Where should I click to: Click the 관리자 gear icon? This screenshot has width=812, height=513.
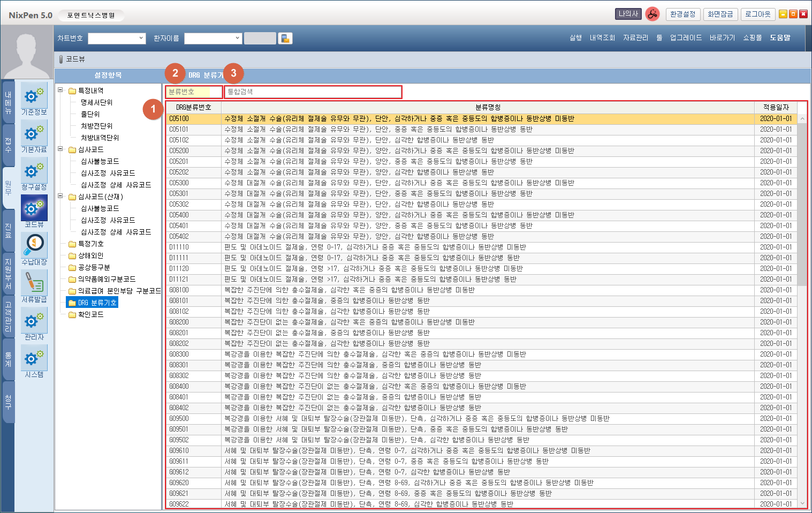tap(34, 320)
